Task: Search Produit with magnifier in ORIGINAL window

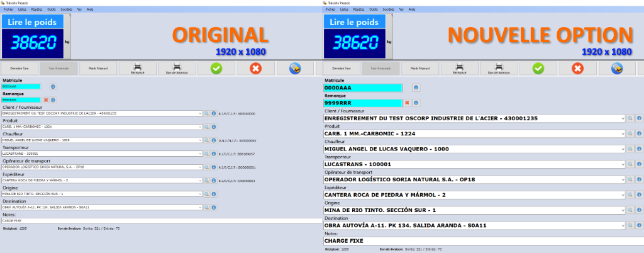Action: coord(207,127)
